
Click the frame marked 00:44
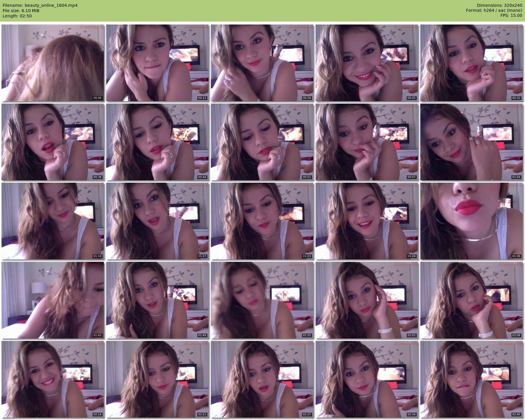[x=157, y=142]
